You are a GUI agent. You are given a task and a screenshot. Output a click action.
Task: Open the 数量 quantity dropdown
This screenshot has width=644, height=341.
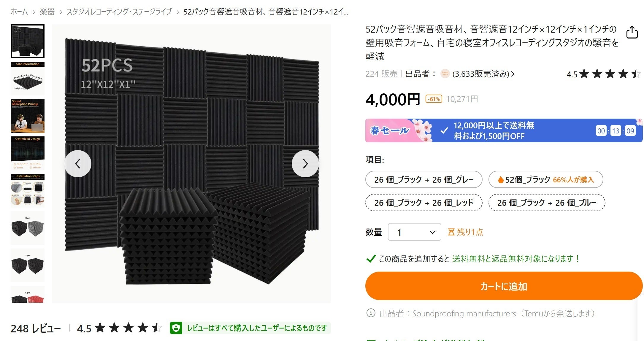(414, 232)
